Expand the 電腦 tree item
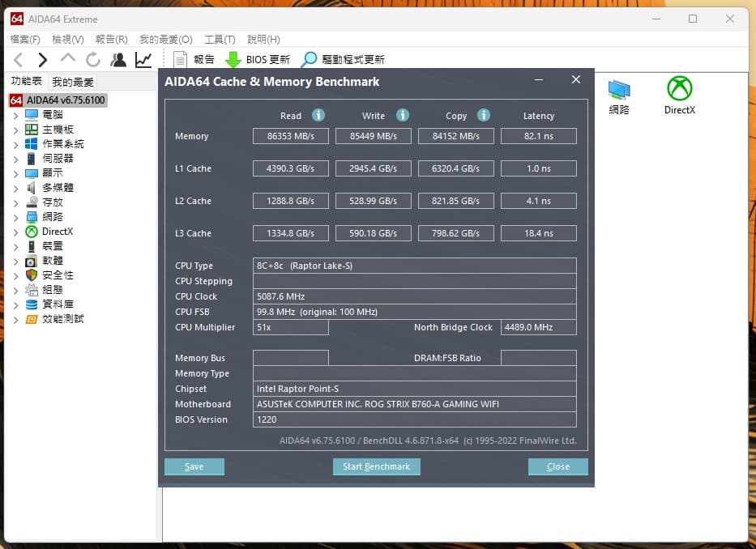The height and width of the screenshot is (549, 756). (16, 114)
